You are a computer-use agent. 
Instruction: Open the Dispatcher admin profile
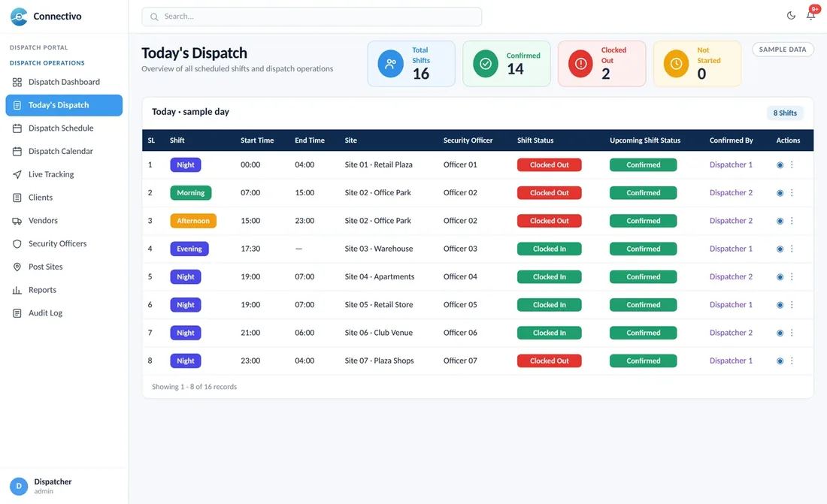[64, 486]
